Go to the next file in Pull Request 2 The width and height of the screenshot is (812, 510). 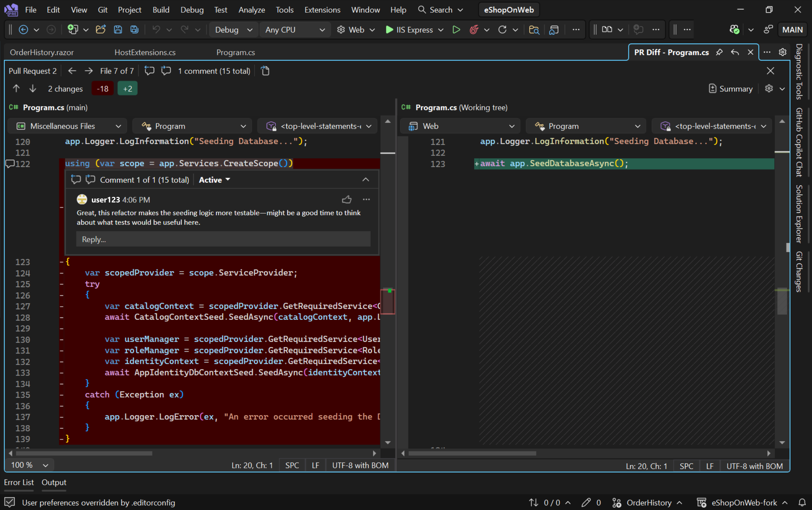(88, 71)
